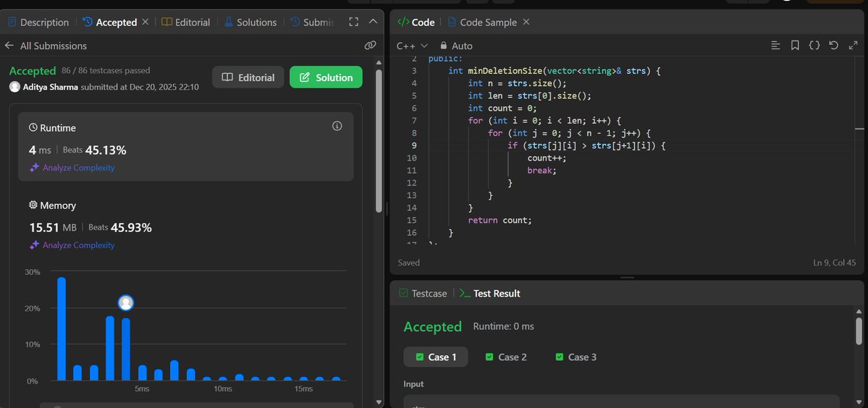
Task: Click 'int count = 0;' code line
Action: point(502,109)
